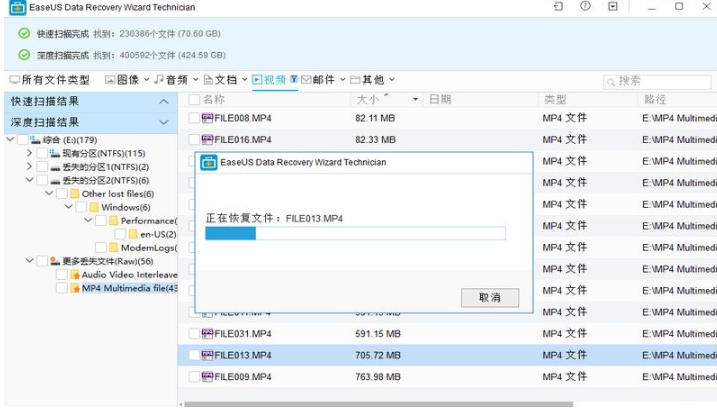This screenshot has height=408, width=717.
Task: Sort by the 日期 column header
Action: pos(440,99)
